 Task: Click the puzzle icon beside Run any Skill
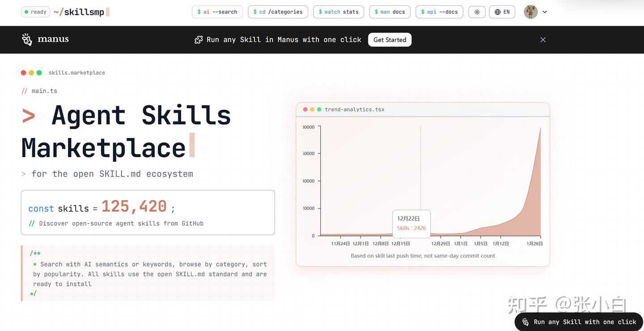[x=199, y=40]
